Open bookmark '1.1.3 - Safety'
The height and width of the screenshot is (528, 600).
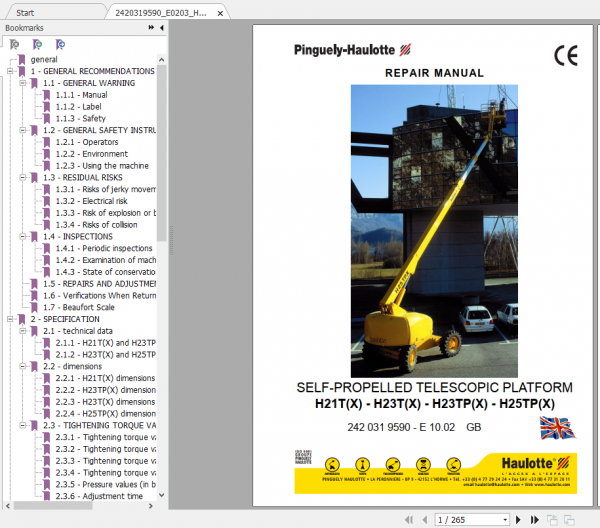coord(80,119)
